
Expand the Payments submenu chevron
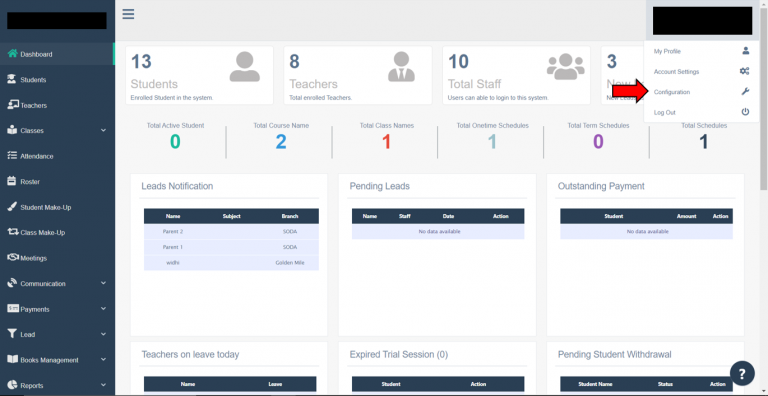click(x=103, y=309)
